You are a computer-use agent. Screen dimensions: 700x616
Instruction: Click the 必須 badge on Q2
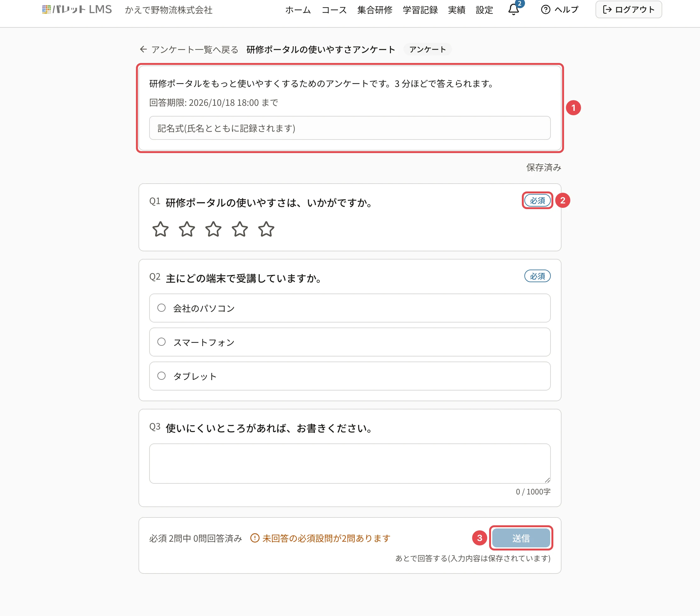(537, 276)
